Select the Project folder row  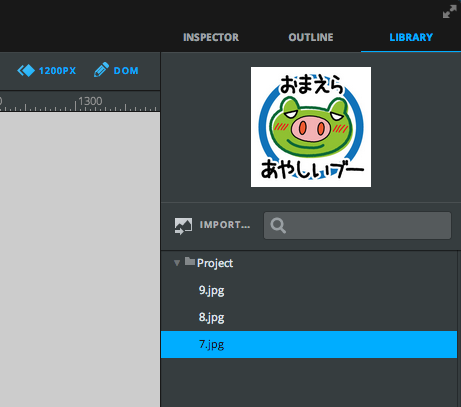[x=309, y=263]
